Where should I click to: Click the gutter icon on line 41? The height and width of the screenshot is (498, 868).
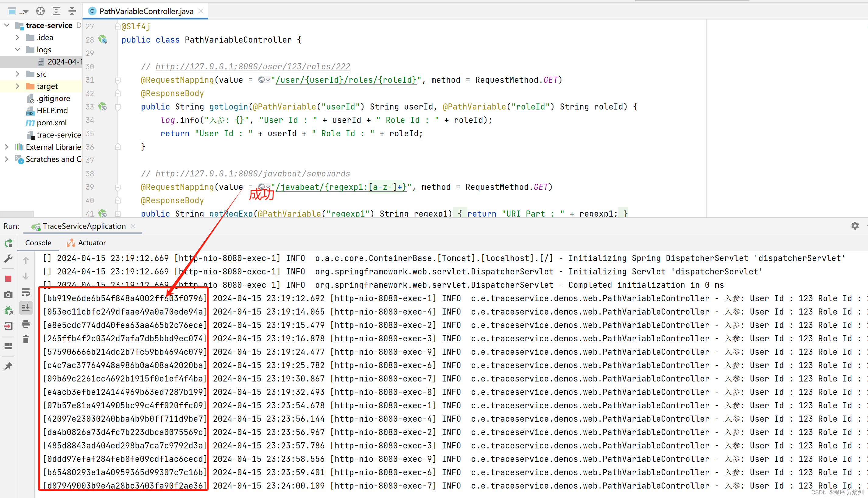pos(103,214)
